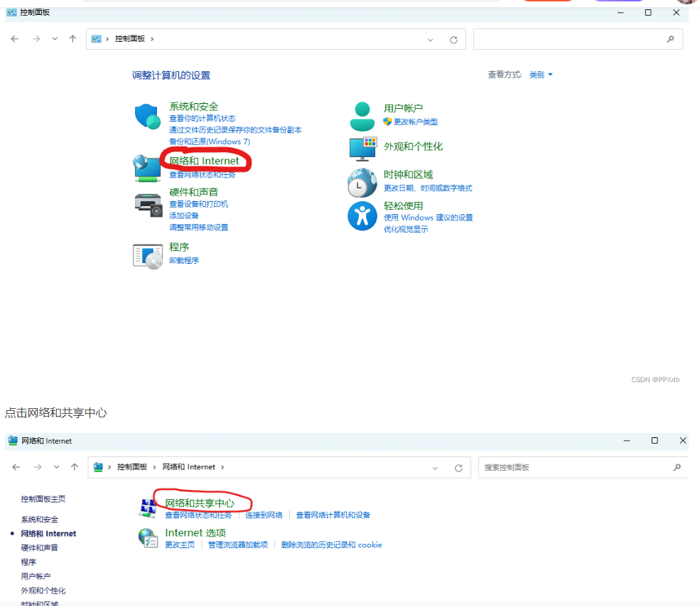The width and height of the screenshot is (700, 615).
Task: Click 搜索控制面板 search field
Action: pos(583,468)
